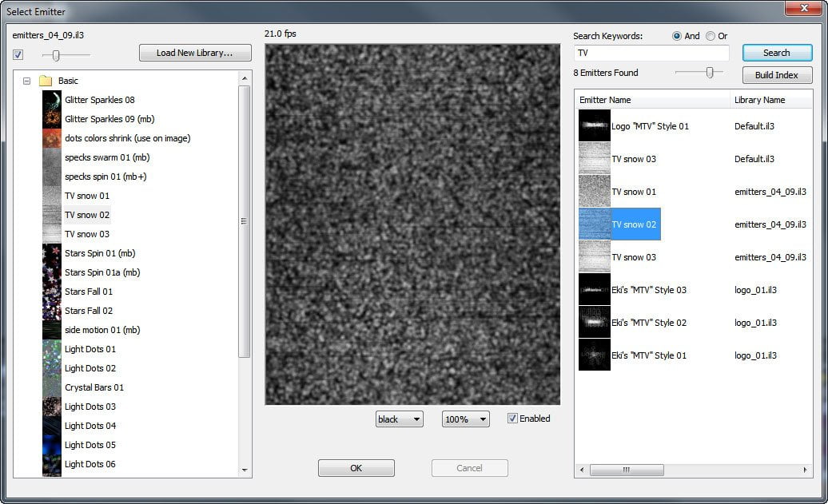Pick Eki's "MTV" Style 02 result thumbnail

click(594, 323)
